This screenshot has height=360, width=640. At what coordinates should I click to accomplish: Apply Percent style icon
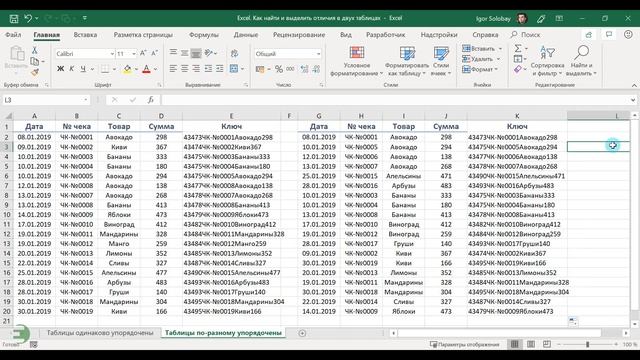tap(279, 69)
